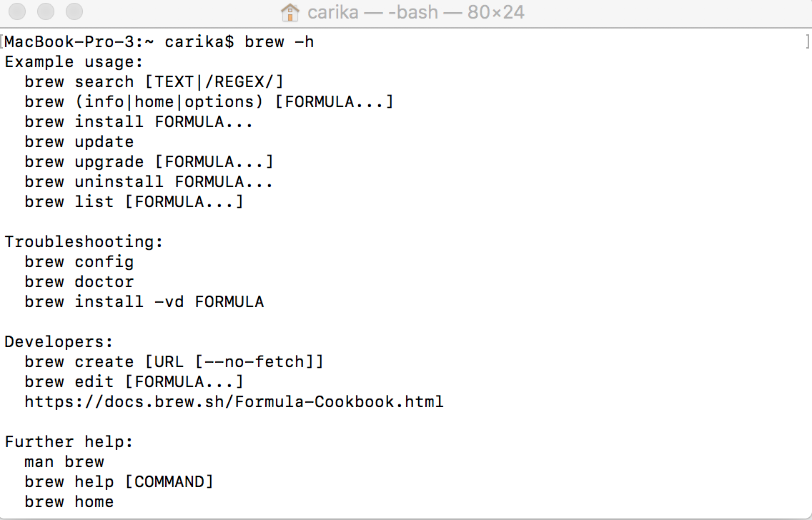This screenshot has width=812, height=520.
Task: Click the 'brew config' command text
Action: coord(79,261)
